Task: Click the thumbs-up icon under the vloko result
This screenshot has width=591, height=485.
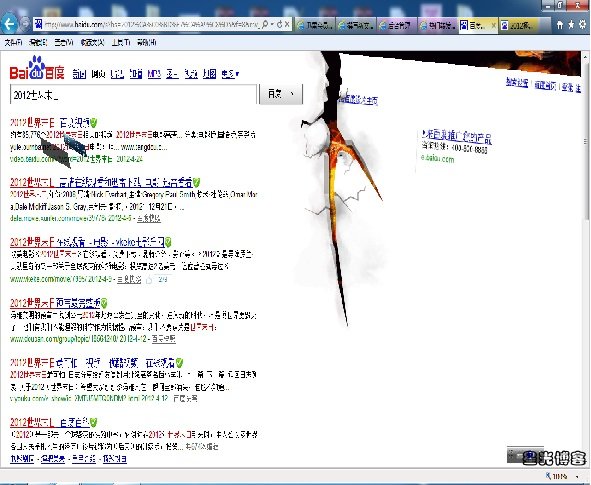Action: coord(149,280)
